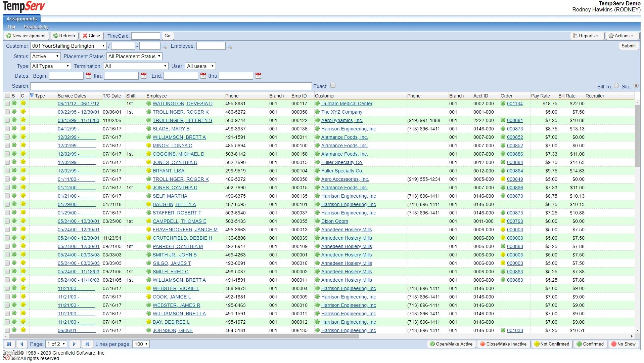Click the New assignment button
Viewport: 644px width, 363px height.
pyautogui.click(x=26, y=36)
